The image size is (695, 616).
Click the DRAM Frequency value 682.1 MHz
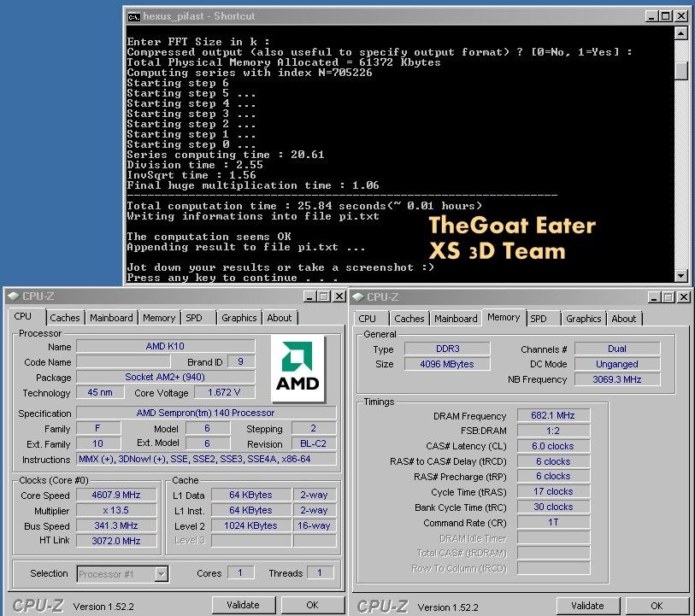553,415
